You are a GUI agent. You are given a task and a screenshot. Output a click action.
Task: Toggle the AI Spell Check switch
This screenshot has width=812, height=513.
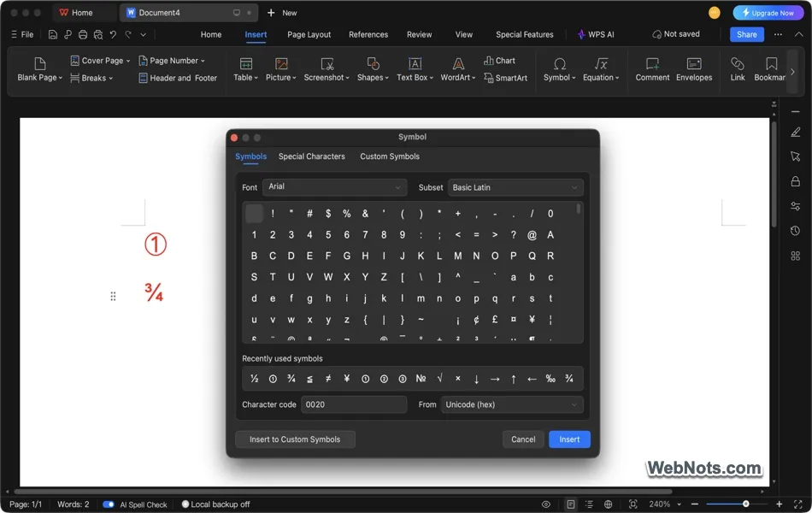pos(109,504)
